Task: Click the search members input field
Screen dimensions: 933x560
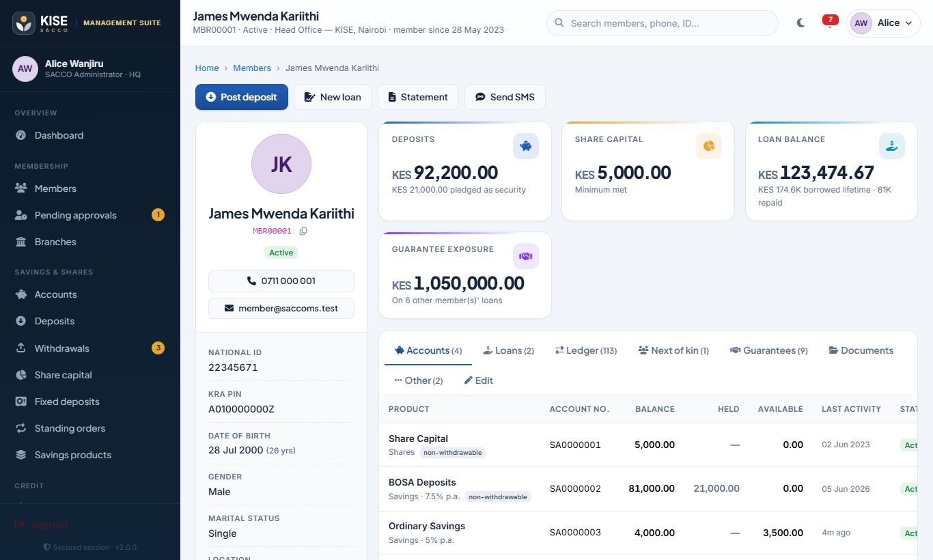Action: point(663,23)
